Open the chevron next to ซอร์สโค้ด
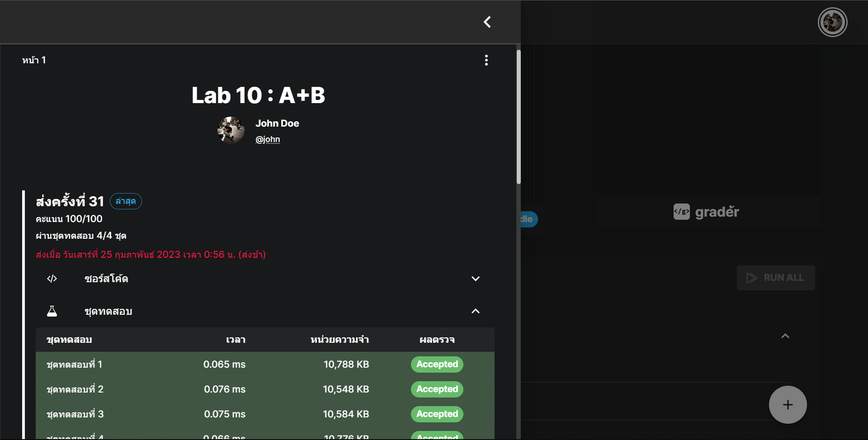Screen dimensions: 868x440 point(475,279)
